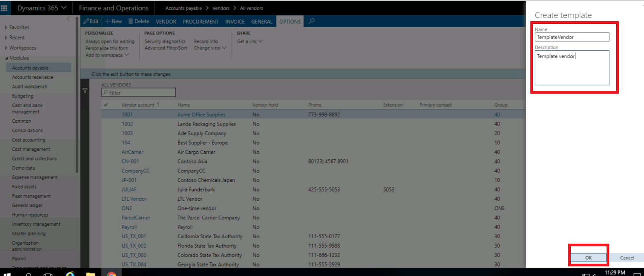Open Windows Start button in taskbar
This screenshot has width=644, height=276.
click(7, 274)
